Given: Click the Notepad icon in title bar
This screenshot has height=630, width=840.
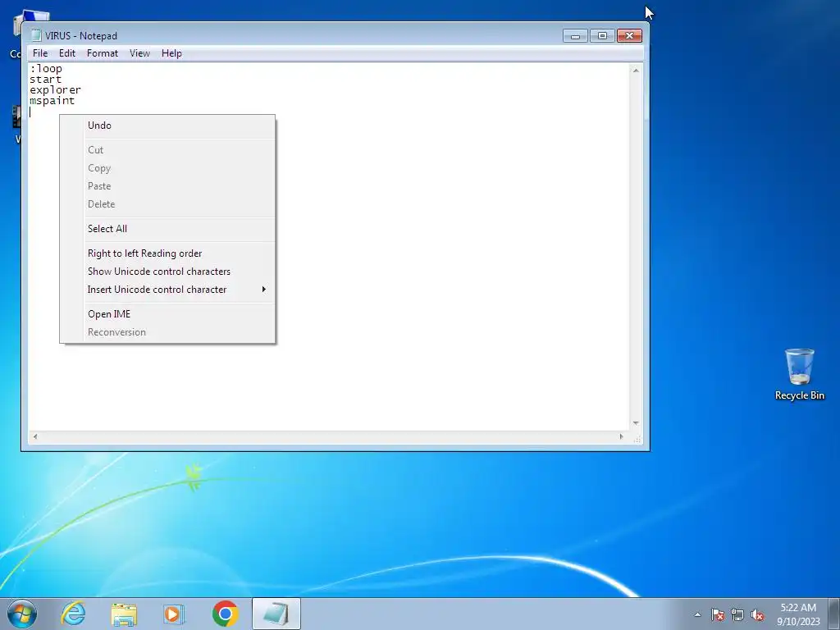Looking at the screenshot, I should [36, 35].
